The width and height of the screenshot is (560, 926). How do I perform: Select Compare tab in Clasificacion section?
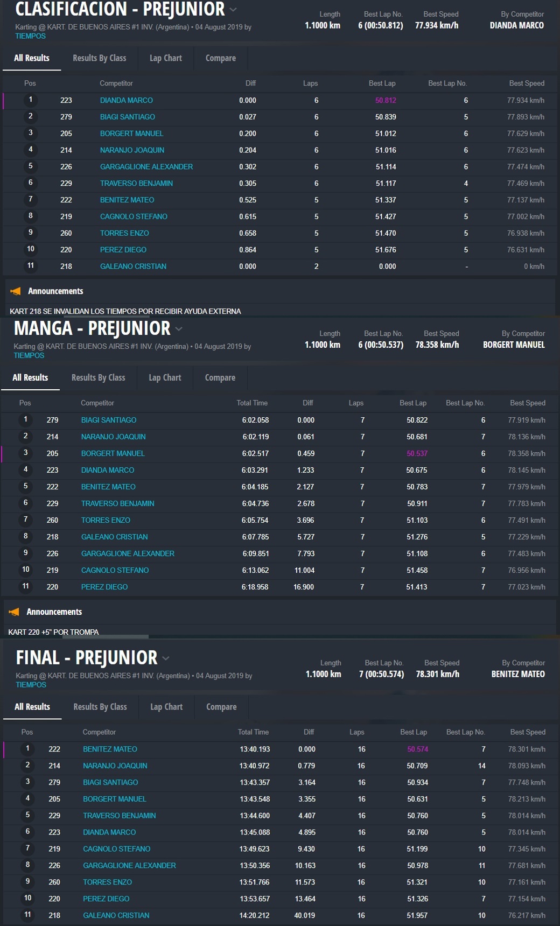click(220, 58)
